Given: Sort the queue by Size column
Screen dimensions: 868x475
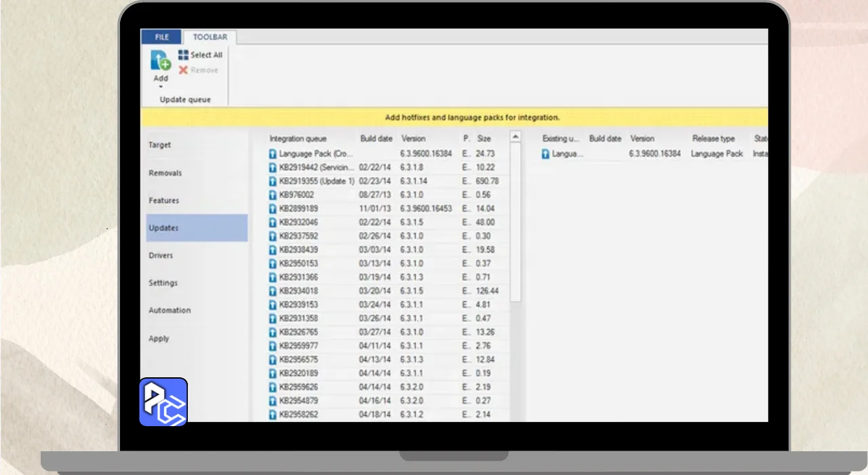Looking at the screenshot, I should (484, 138).
